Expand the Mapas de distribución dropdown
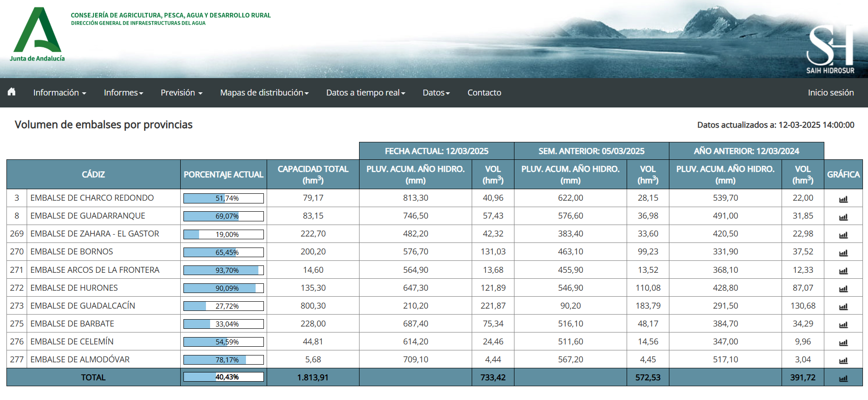 [264, 93]
